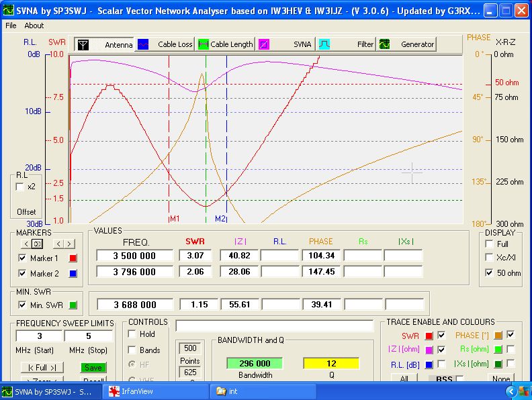Open the File menu
This screenshot has width=532, height=400.
tap(11, 26)
